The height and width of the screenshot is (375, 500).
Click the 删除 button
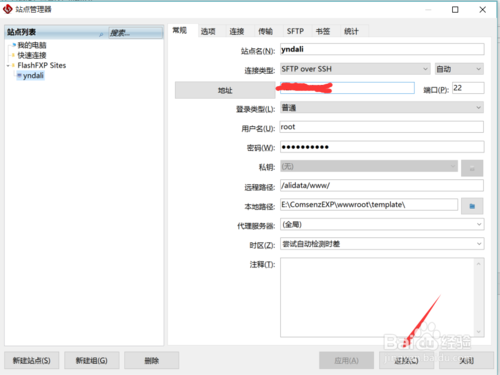pos(152,360)
